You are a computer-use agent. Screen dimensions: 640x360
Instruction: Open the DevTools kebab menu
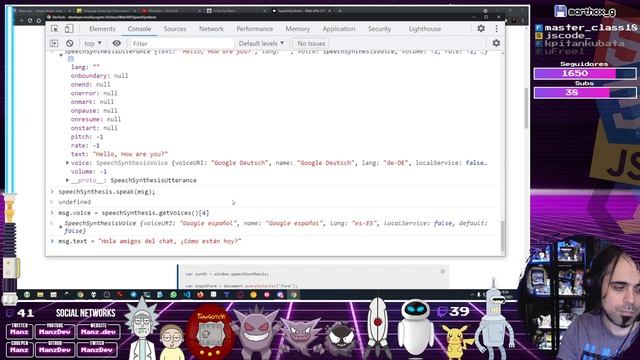pyautogui.click(x=496, y=29)
